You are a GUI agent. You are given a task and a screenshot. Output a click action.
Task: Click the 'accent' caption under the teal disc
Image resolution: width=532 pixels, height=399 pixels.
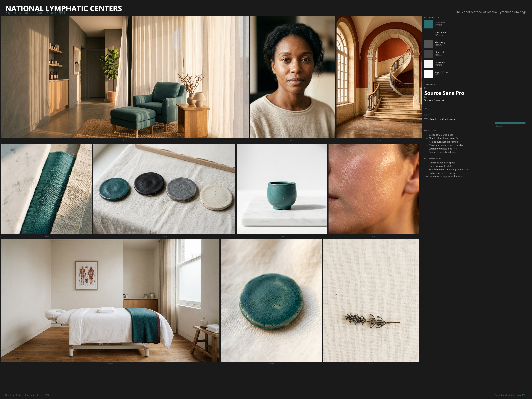(x=271, y=364)
